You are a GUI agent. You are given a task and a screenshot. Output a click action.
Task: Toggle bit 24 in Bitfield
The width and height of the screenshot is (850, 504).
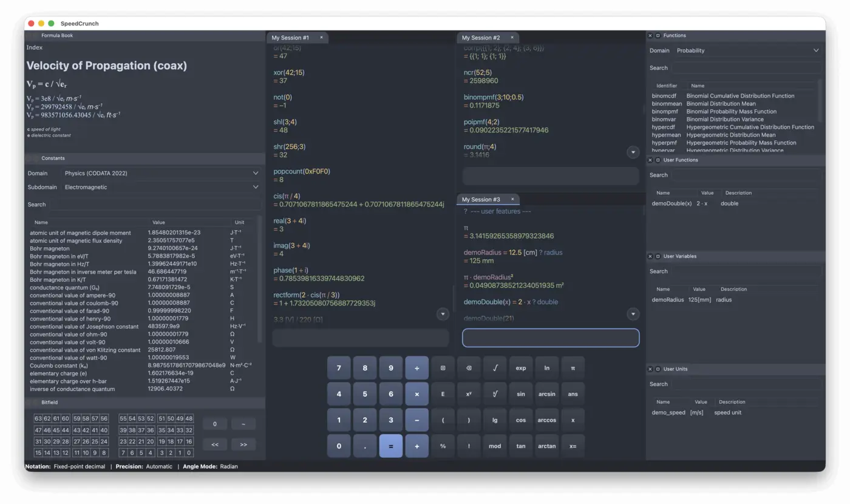104,441
